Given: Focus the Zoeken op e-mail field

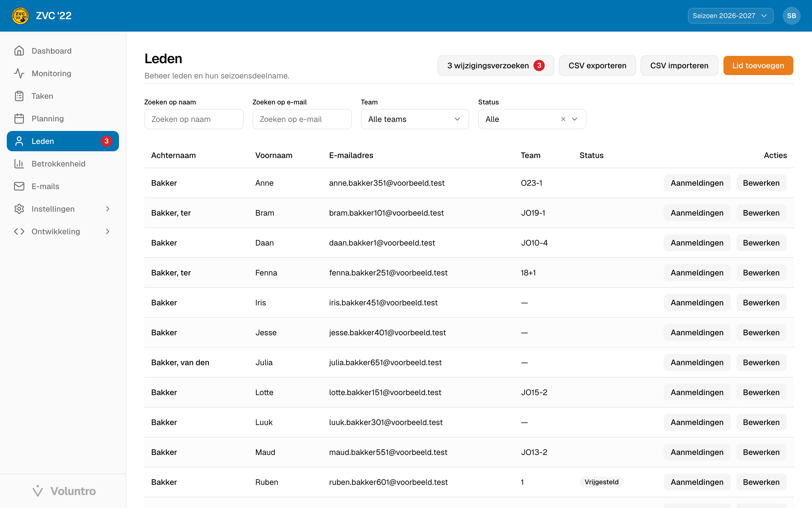Looking at the screenshot, I should [x=302, y=119].
